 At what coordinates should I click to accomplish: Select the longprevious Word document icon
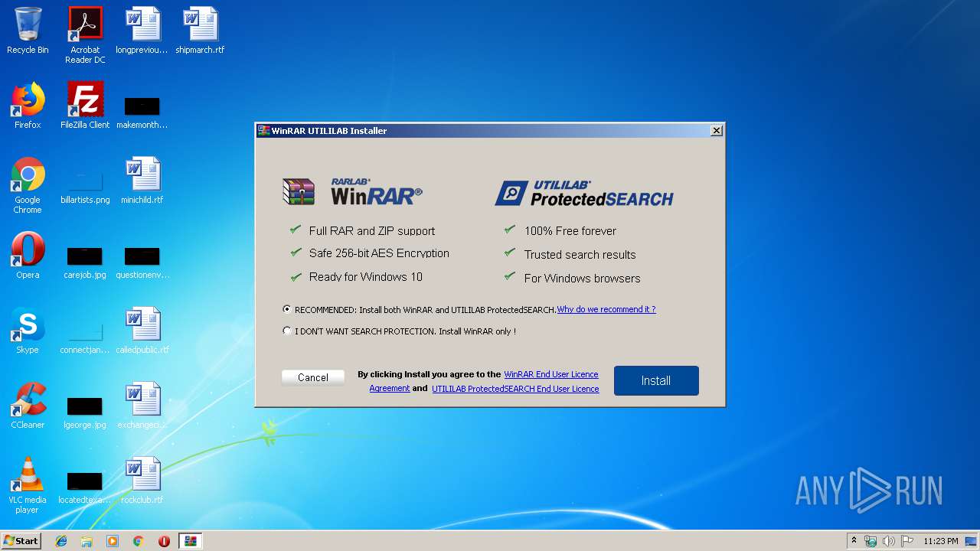tap(142, 31)
